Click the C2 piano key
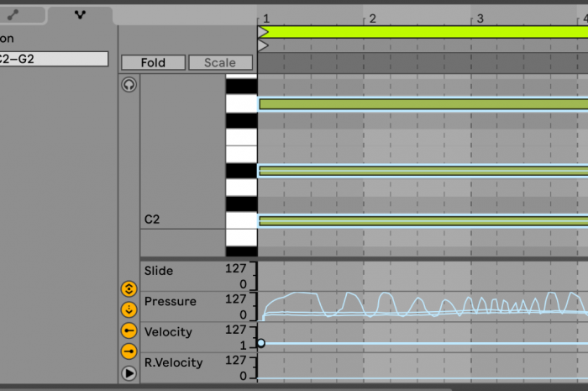The height and width of the screenshot is (391, 588). [x=242, y=220]
